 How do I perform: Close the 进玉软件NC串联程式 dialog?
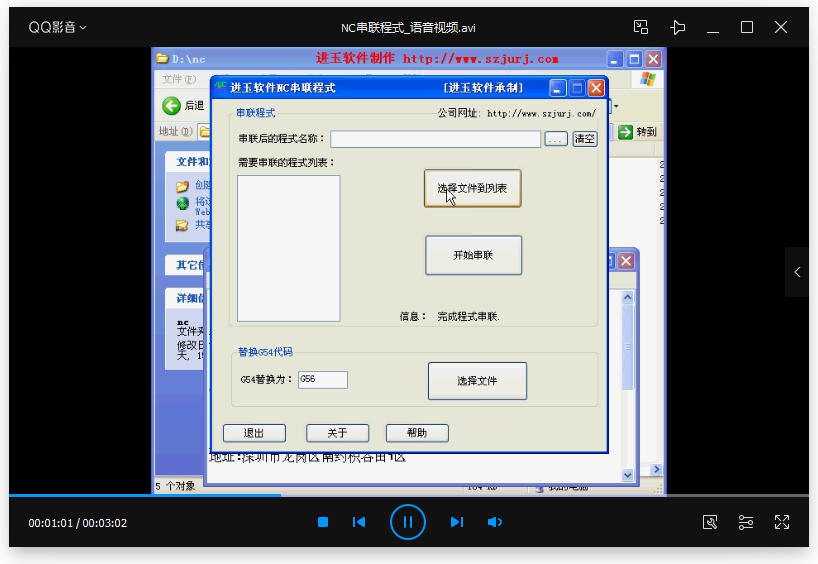[596, 88]
